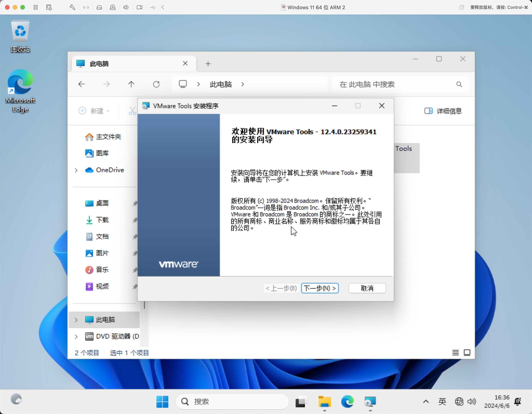
Task: Pause the virtual machine in VMware toolbar
Action: pos(36,7)
